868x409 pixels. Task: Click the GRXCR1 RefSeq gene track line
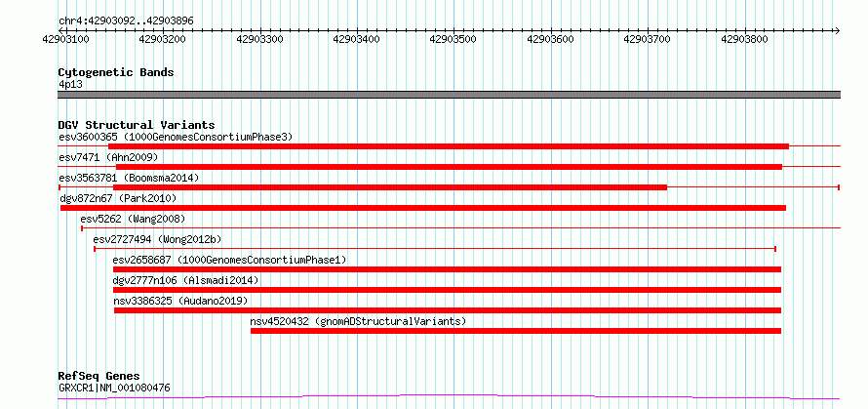click(x=449, y=397)
